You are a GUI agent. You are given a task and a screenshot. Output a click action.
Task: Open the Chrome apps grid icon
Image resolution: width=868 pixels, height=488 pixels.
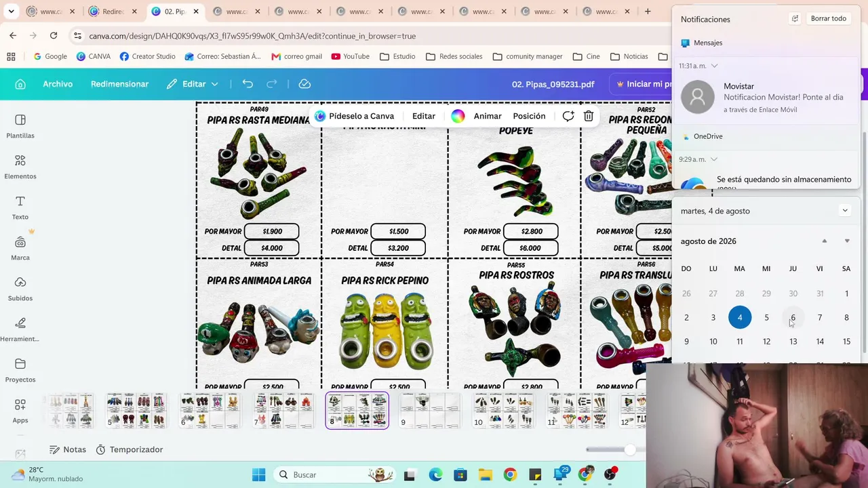[11, 56]
